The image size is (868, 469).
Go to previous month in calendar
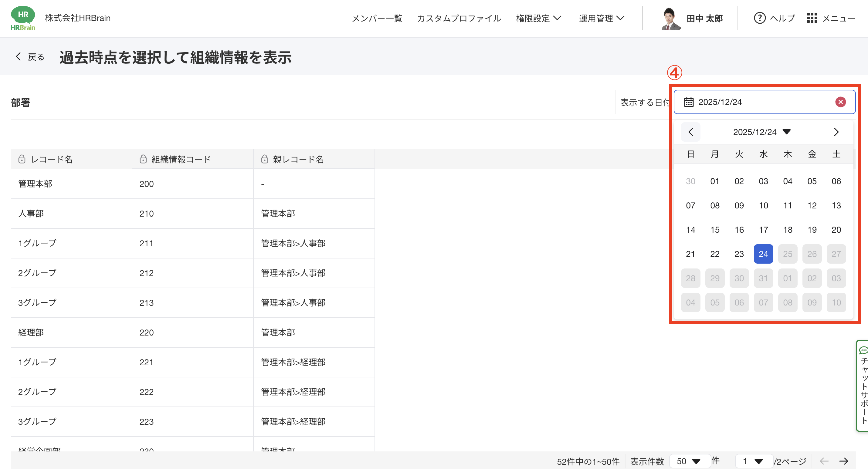click(x=690, y=132)
